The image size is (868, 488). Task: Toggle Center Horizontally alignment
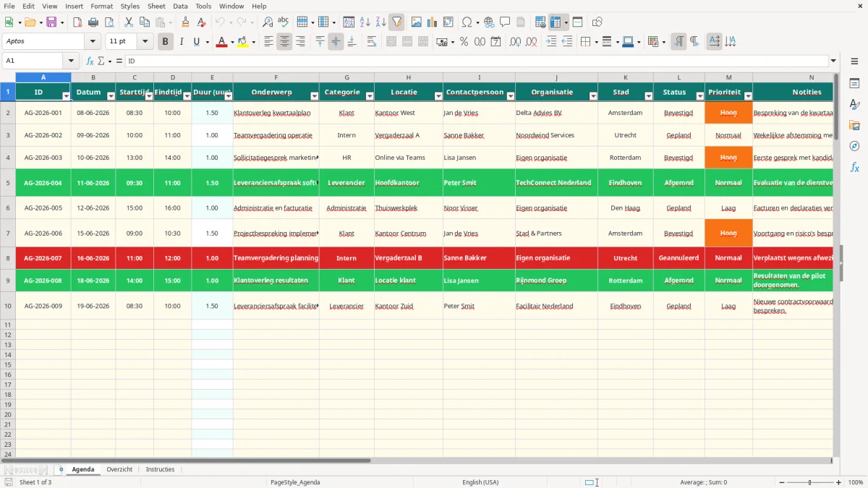(284, 42)
